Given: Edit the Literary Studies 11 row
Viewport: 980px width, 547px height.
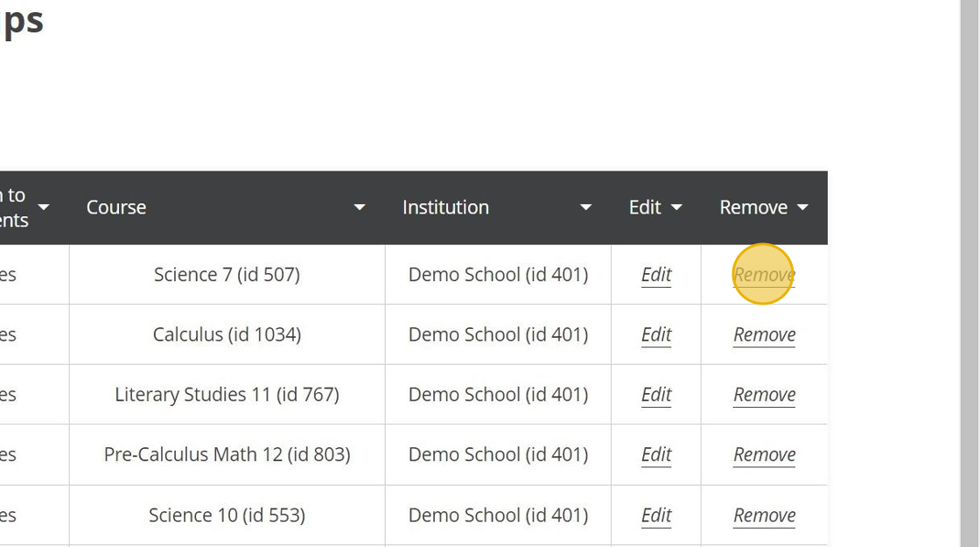Looking at the screenshot, I should tap(656, 395).
